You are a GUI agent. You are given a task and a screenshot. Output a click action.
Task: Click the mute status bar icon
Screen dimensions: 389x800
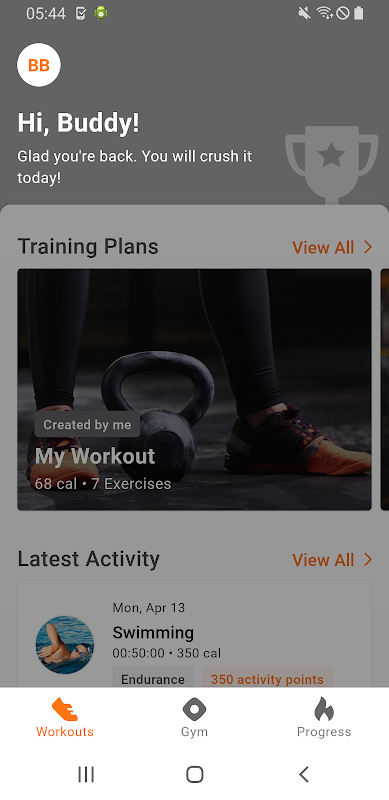(x=305, y=13)
